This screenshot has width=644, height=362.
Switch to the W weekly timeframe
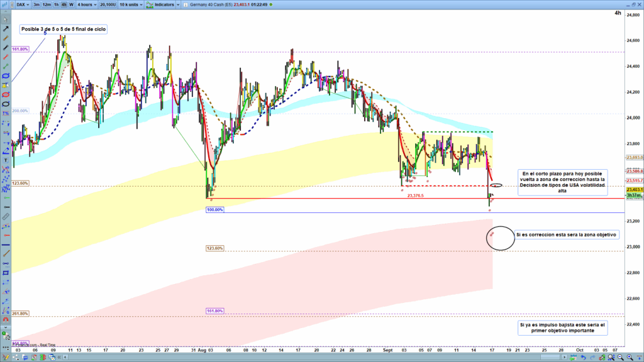click(x=71, y=4)
